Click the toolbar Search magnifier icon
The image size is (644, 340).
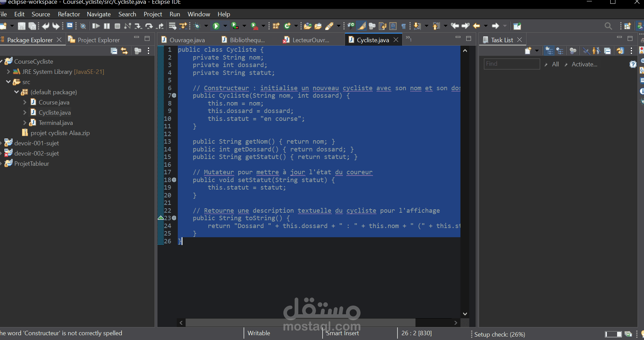tap(608, 26)
